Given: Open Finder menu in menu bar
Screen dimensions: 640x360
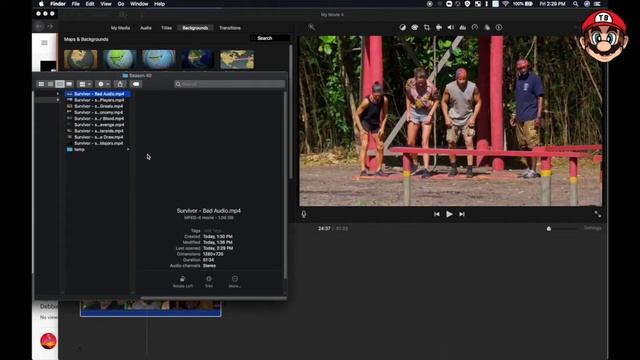Looking at the screenshot, I should (x=58, y=4).
